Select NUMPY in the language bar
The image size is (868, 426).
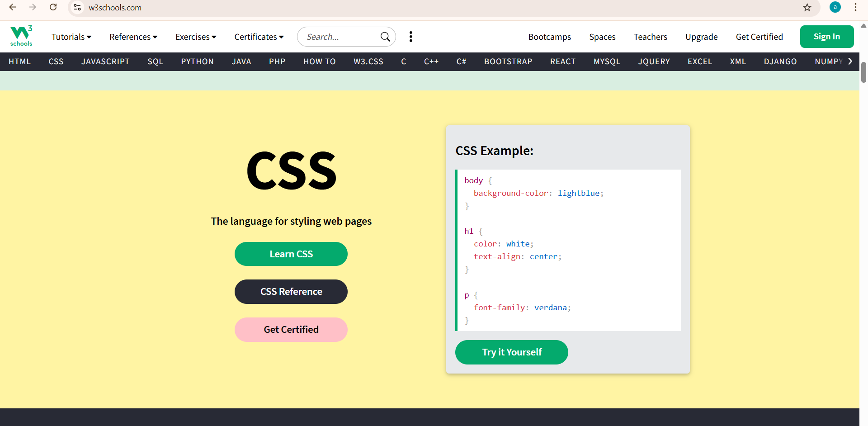pos(829,62)
